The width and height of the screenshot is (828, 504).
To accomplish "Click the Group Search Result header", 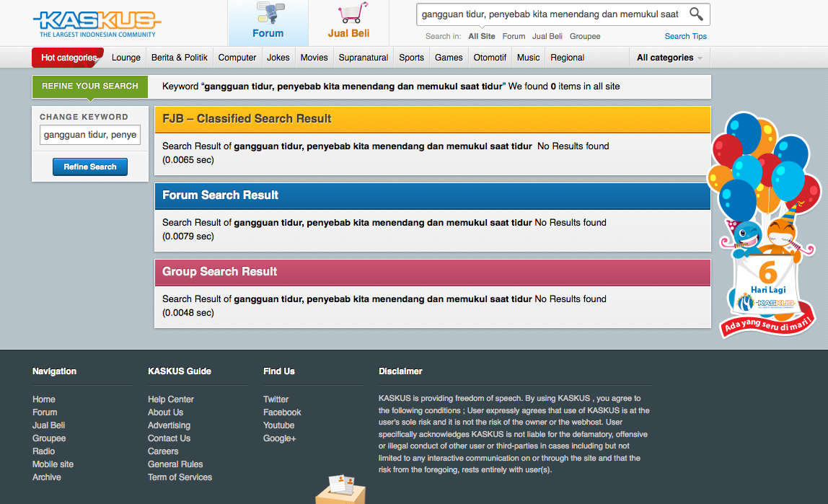I will coord(433,273).
